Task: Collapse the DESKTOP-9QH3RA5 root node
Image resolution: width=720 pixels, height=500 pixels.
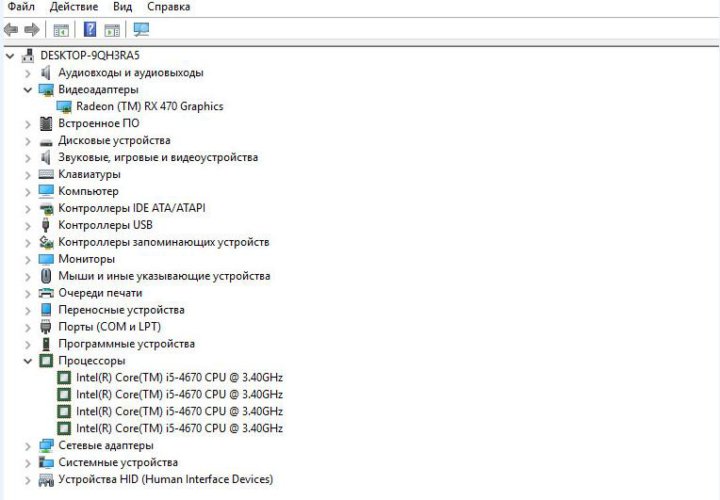Action: (10, 56)
